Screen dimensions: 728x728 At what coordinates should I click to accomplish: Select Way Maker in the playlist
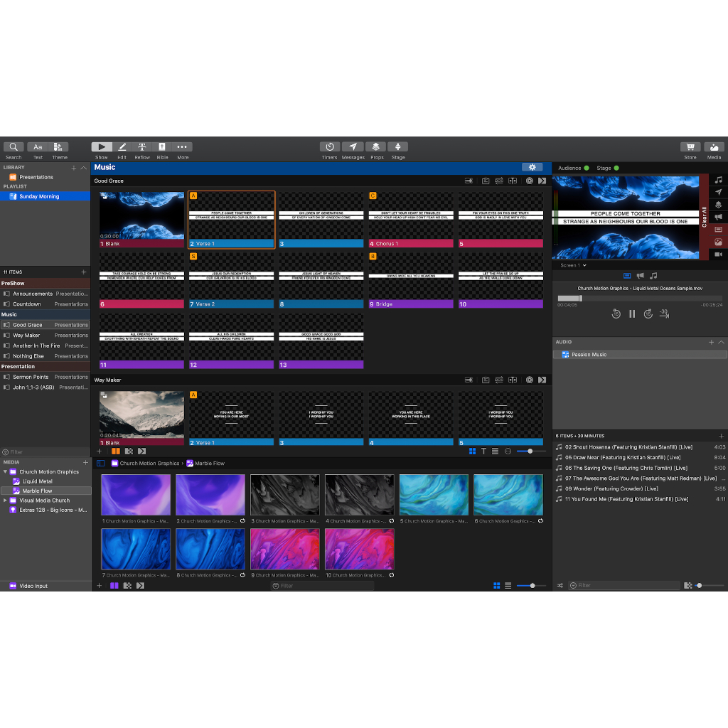pos(26,336)
